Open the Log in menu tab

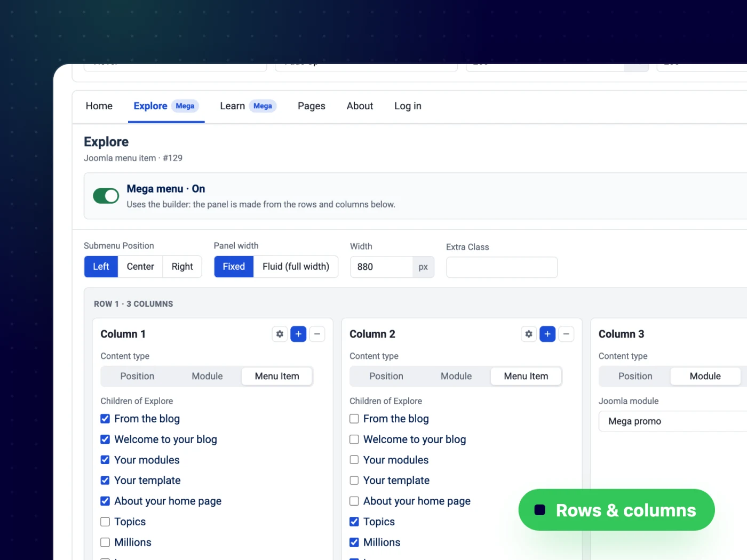pyautogui.click(x=408, y=106)
